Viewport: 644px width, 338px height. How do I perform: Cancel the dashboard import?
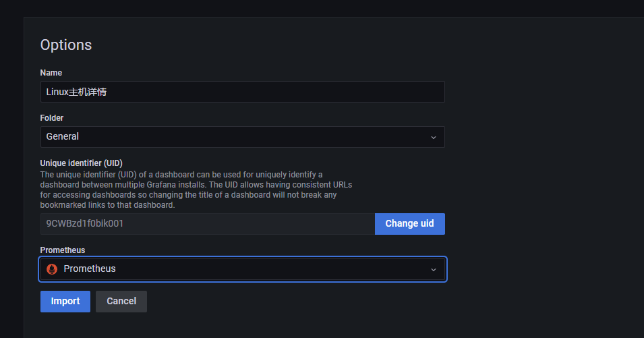point(121,302)
